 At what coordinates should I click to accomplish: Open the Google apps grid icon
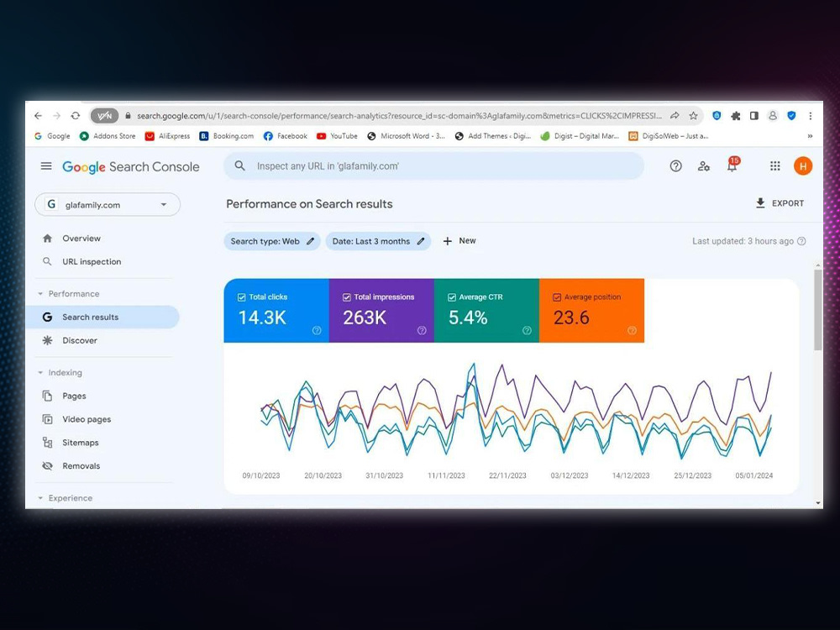[x=774, y=166]
